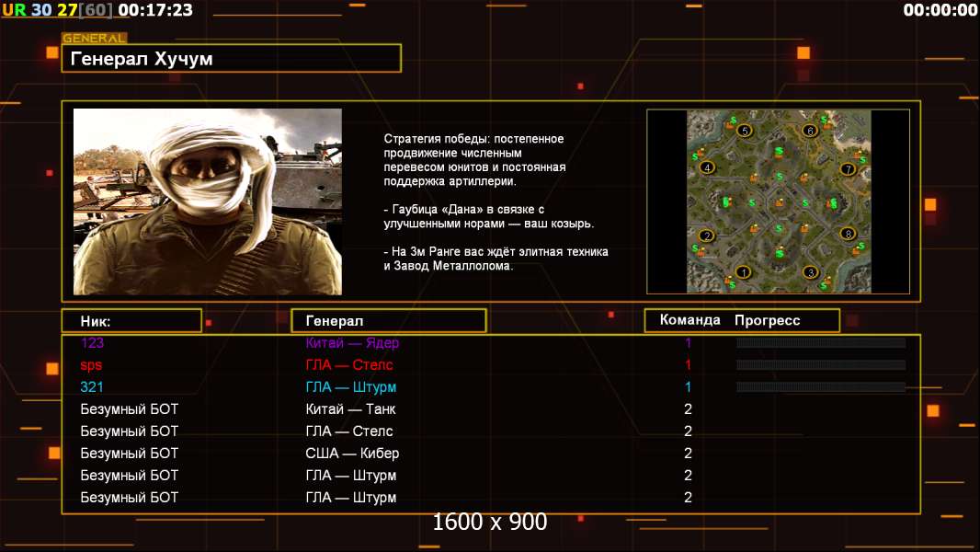The height and width of the screenshot is (552, 980).
Task: Click the Команда column header
Action: [x=689, y=320]
